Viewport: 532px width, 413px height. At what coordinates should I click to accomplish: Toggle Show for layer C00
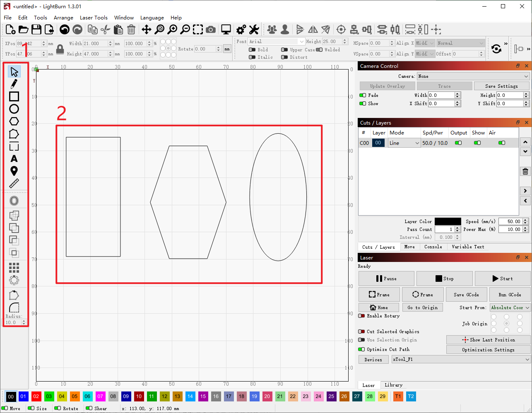pyautogui.click(x=477, y=143)
